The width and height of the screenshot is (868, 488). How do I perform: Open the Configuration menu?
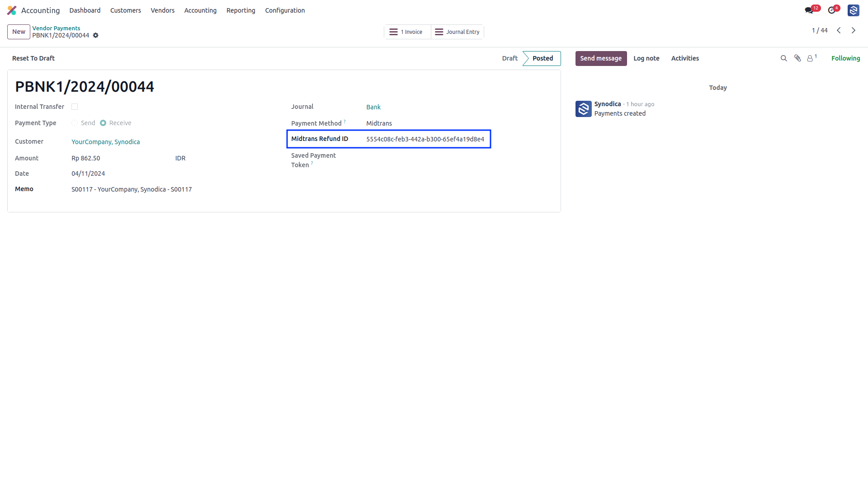pos(285,10)
